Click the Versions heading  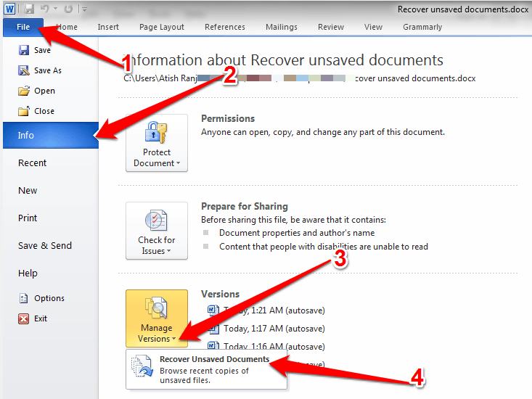pyautogui.click(x=221, y=295)
